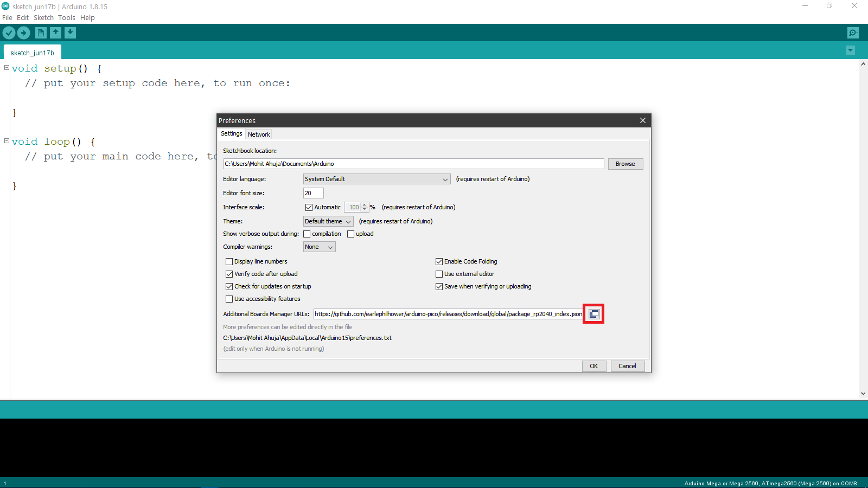The width and height of the screenshot is (868, 488).
Task: Open a sketch with Open arrow icon
Action: click(x=55, y=33)
